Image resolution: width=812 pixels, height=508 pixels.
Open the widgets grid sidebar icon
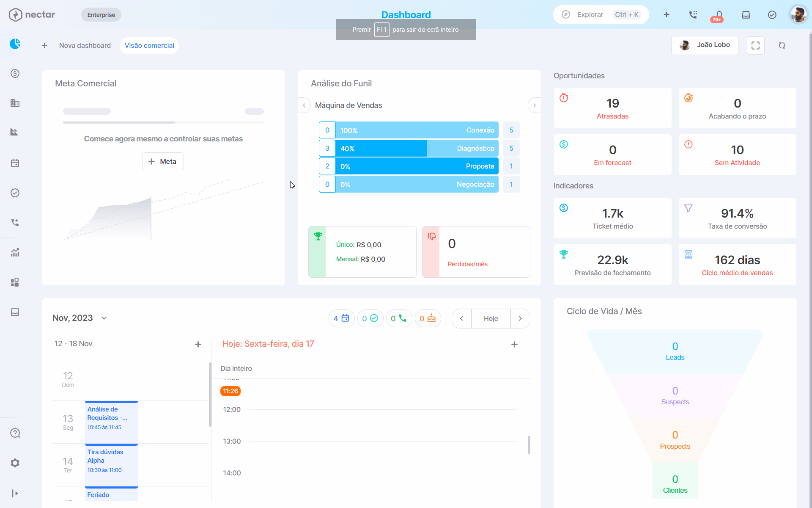15,282
